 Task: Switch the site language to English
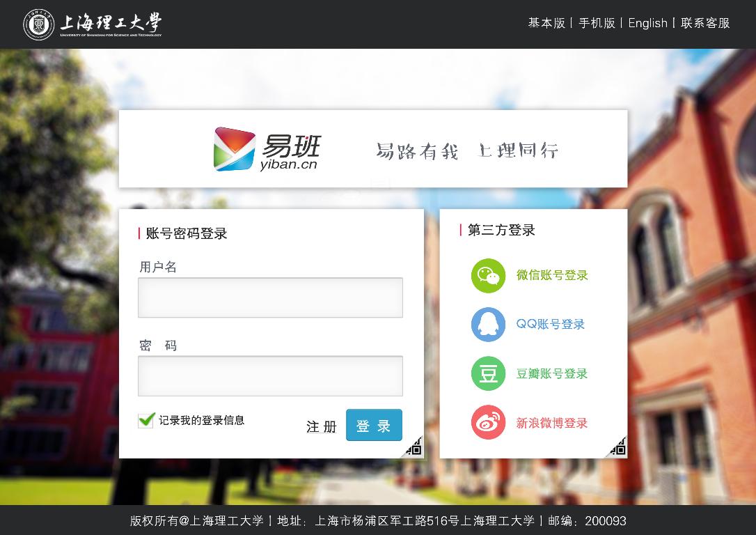click(x=647, y=23)
